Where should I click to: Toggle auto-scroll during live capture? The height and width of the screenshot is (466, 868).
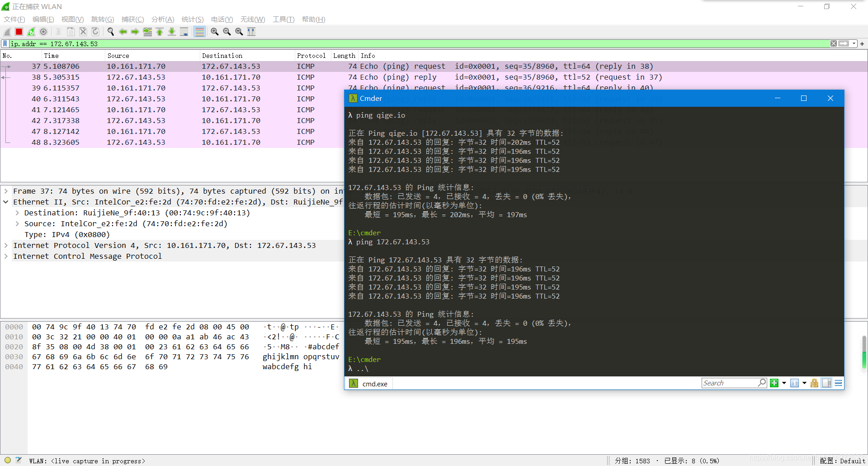pos(184,32)
